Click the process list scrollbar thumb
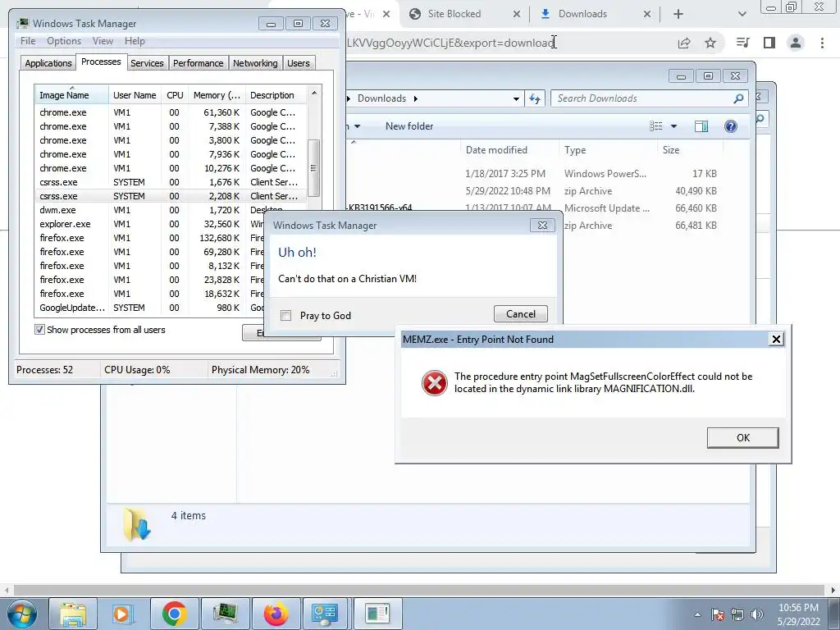Viewport: 840px width, 630px height. 314,167
